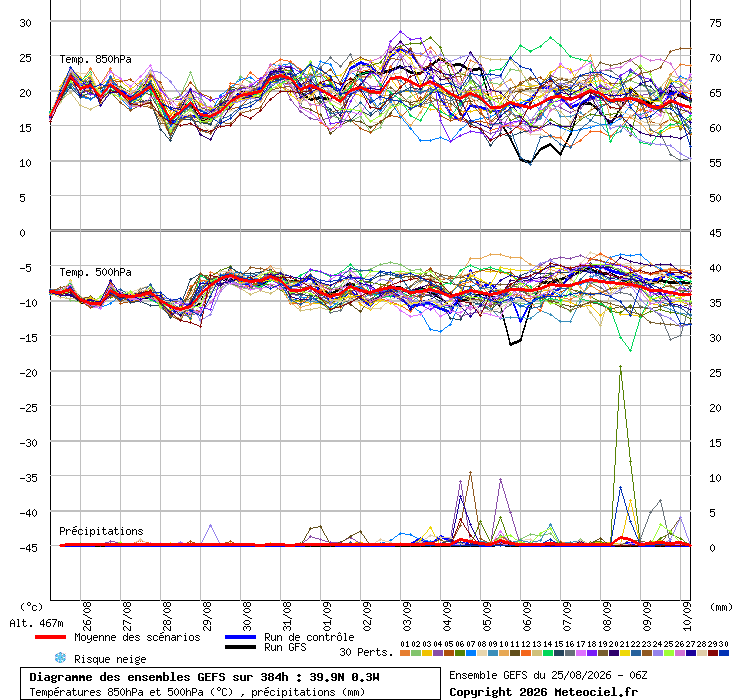Viewport: 740px width, 700px height.
Task: Click the 04/09 date axis label
Action: click(x=447, y=616)
